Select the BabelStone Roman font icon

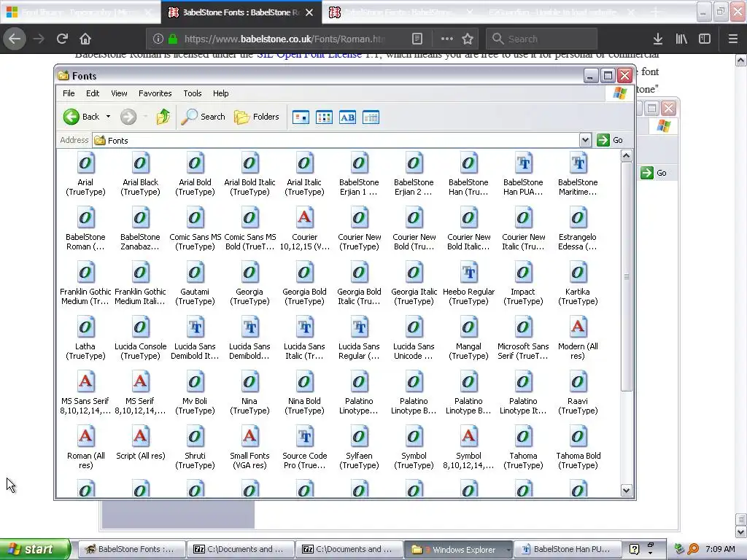(x=85, y=218)
